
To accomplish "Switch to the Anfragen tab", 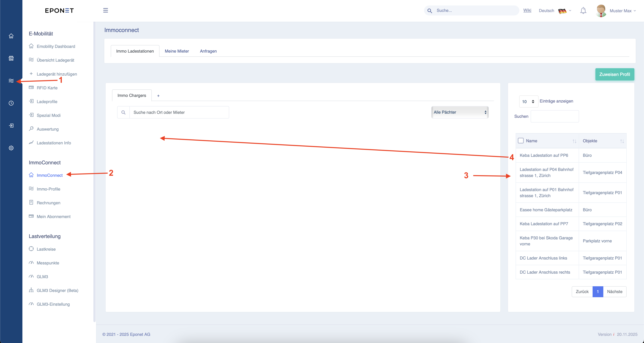I will point(208,51).
